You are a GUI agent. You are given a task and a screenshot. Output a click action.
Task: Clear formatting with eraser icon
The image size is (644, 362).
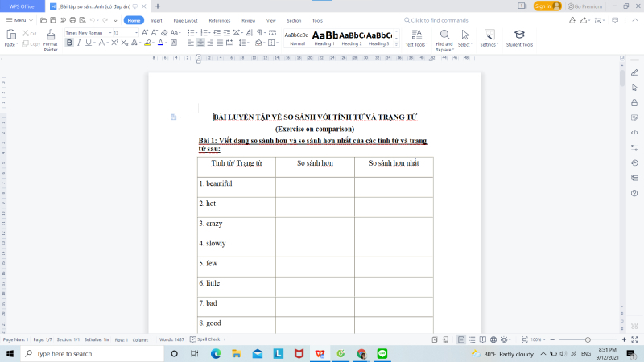(164, 32)
